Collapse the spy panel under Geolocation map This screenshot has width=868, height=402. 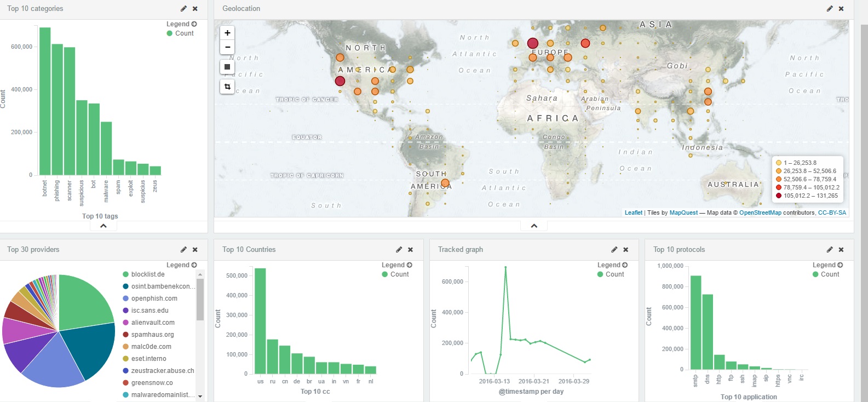[x=534, y=226]
